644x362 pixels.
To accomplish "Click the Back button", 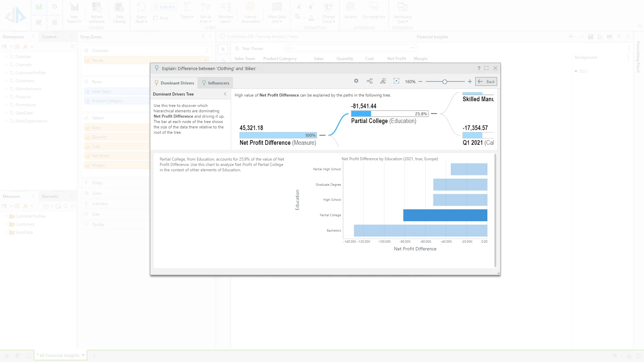I will [486, 81].
